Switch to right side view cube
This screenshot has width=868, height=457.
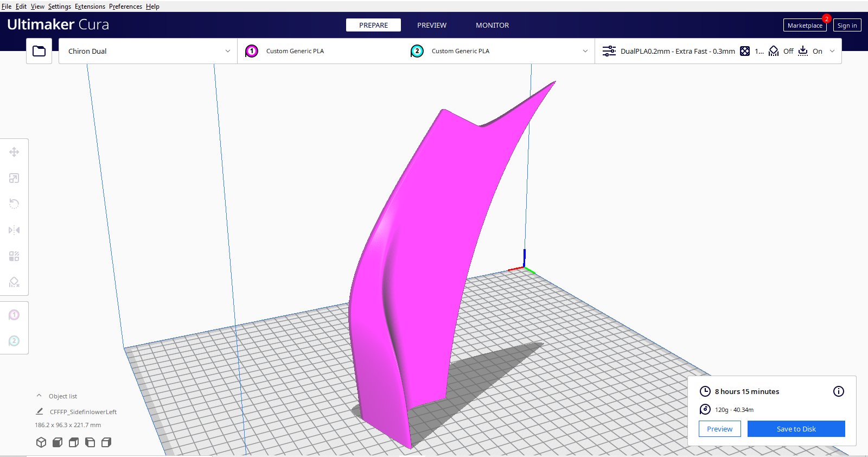[106, 442]
